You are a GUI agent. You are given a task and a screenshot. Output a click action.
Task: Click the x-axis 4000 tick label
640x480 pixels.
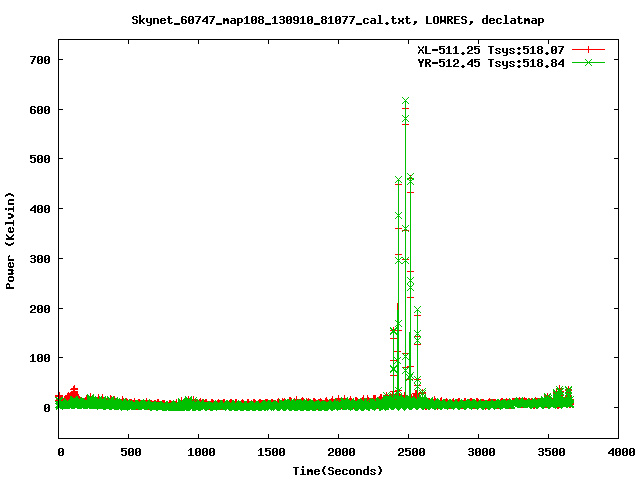[x=621, y=452]
